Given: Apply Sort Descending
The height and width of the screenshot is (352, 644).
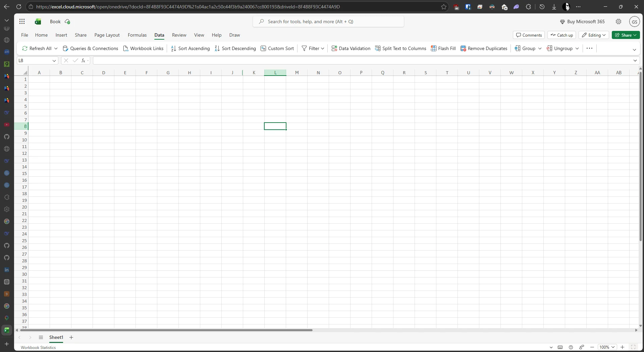Looking at the screenshot, I should (x=235, y=48).
